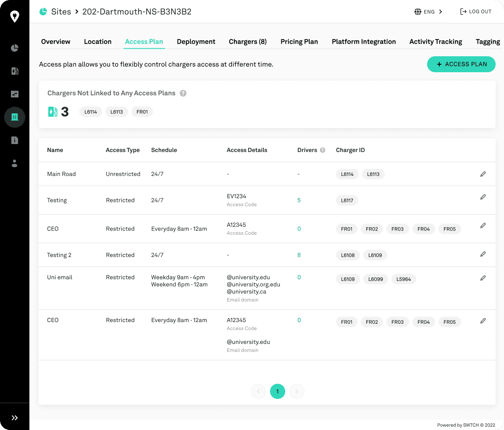Click L6108 charger chip in Testing 2 row
This screenshot has width=504, height=430.
(x=348, y=255)
